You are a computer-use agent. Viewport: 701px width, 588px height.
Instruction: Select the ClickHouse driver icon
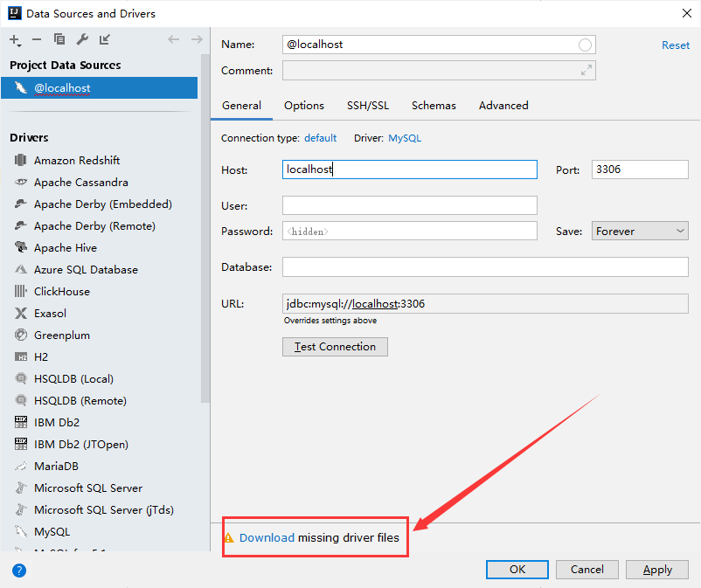click(x=21, y=291)
